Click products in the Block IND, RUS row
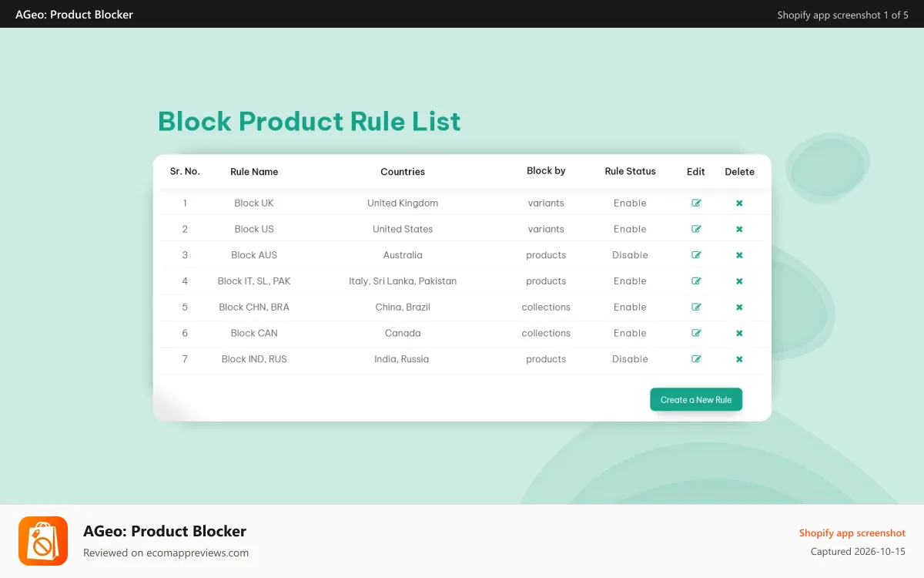The height and width of the screenshot is (578, 924). coord(546,359)
